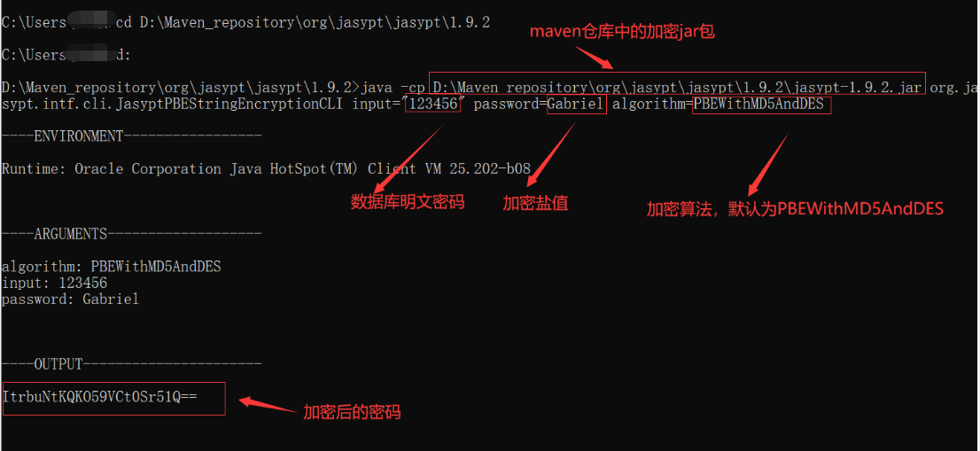This screenshot has width=980, height=451.
Task: Click the boxed algorithm PBEWithMD5AndDES in command
Action: (x=763, y=104)
